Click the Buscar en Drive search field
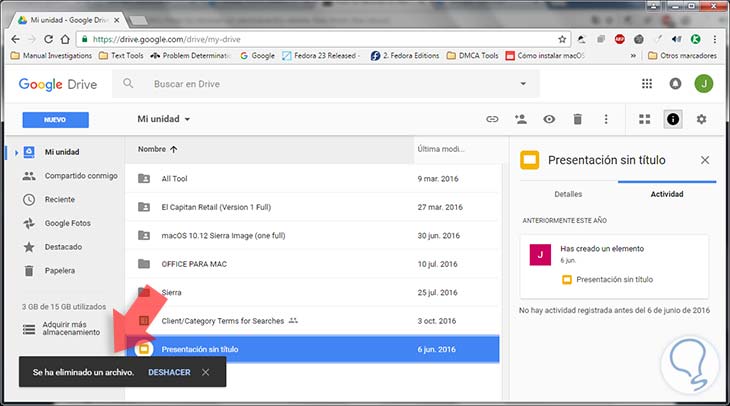This screenshot has height=406, width=730. point(326,84)
